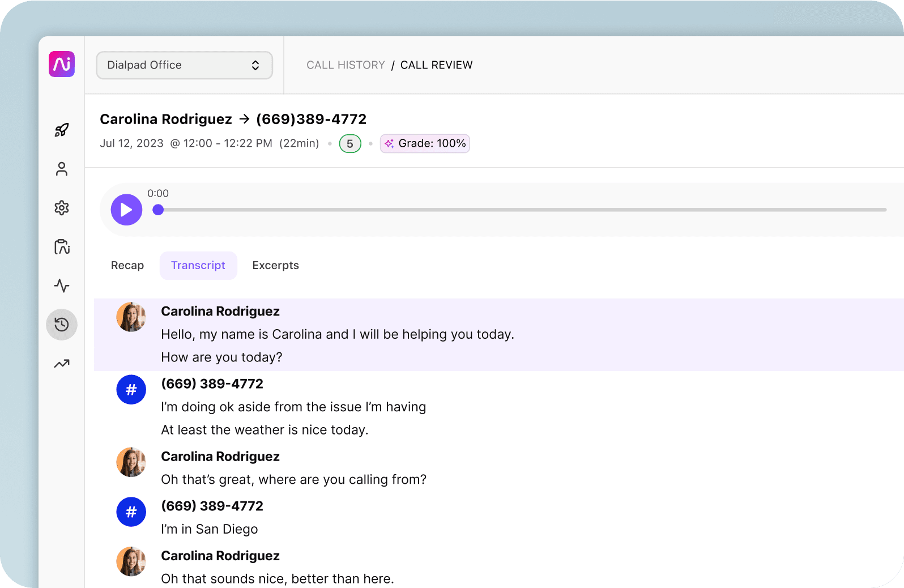904x588 pixels.
Task: Expand the Dialpad Office dropdown
Action: click(184, 65)
